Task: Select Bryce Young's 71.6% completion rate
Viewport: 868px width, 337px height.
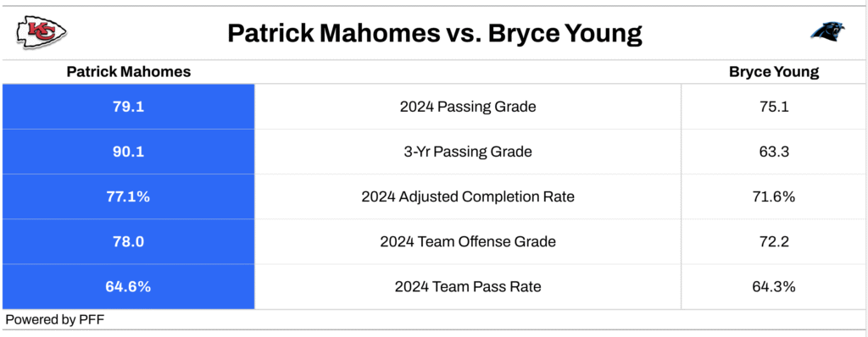Action: pos(774,196)
